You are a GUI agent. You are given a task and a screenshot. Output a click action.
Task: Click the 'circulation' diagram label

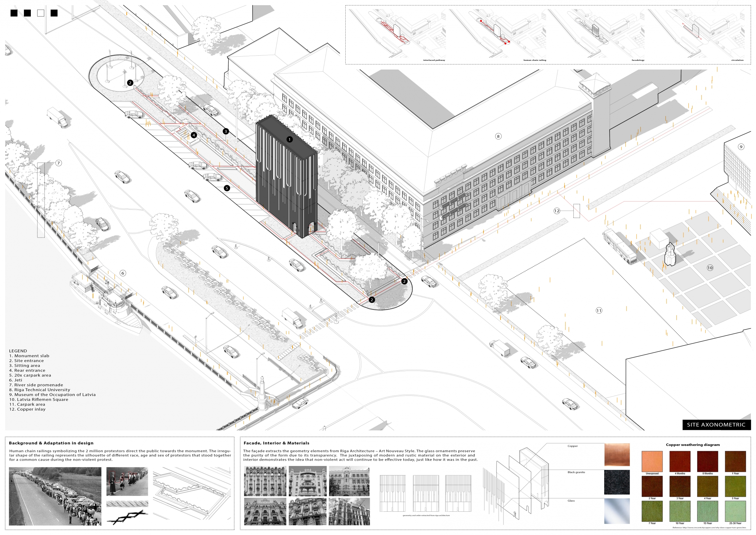737,60
